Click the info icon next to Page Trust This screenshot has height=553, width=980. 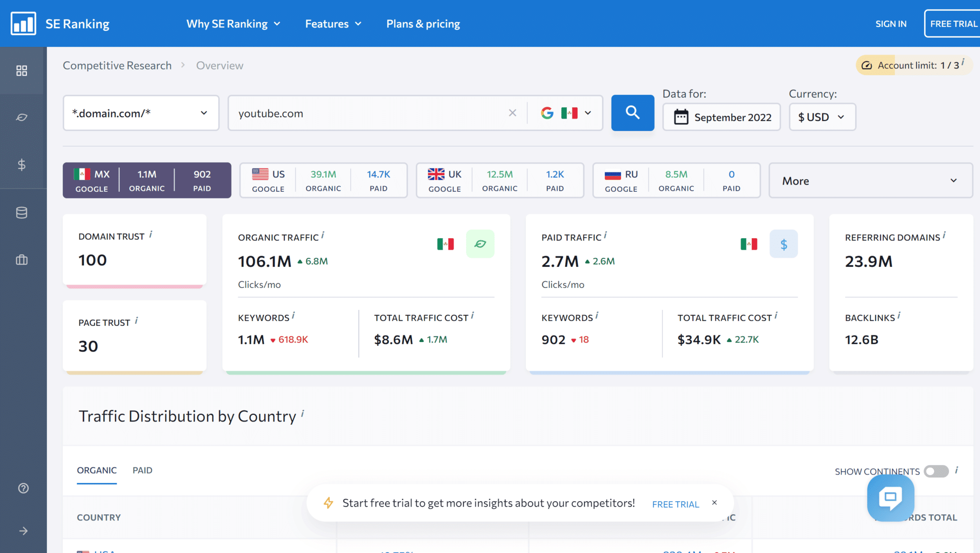(136, 320)
